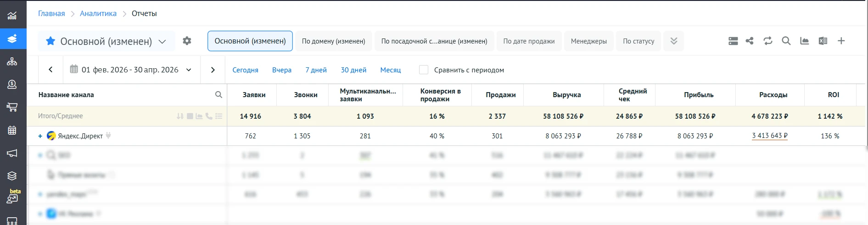Click the total revenue 58 108 526 ₽ under Выручка
The image size is (868, 225).
tap(563, 116)
